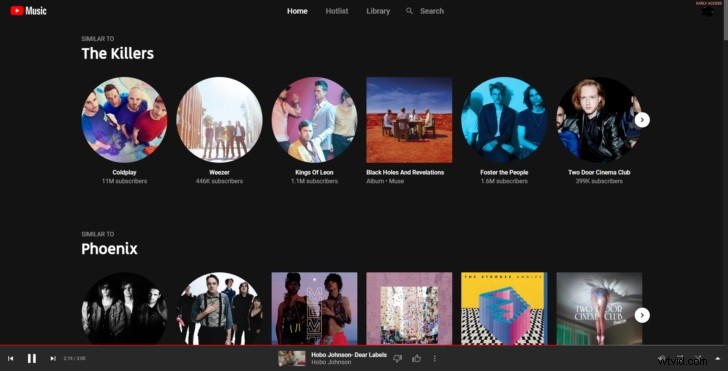
Task: Toggle repeat mode in player bar
Action: (x=680, y=358)
